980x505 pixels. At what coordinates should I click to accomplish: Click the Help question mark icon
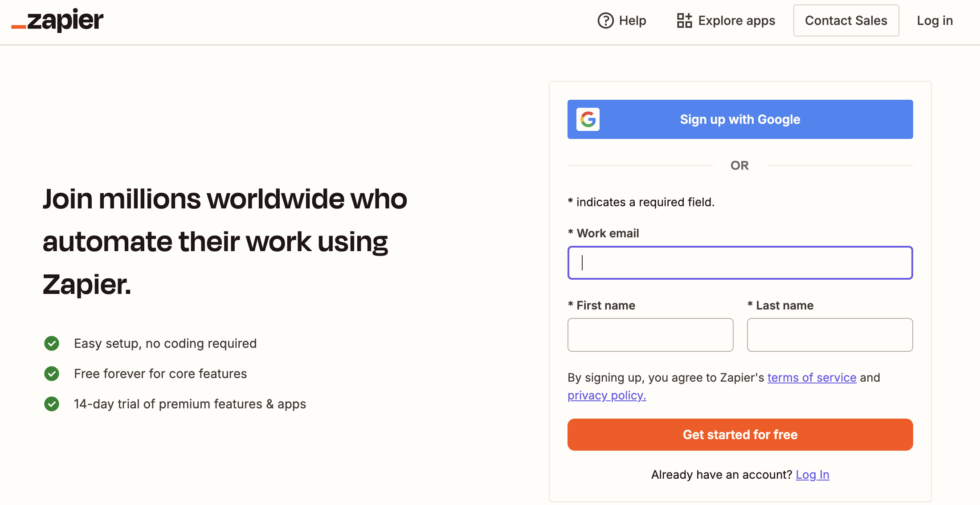click(605, 20)
